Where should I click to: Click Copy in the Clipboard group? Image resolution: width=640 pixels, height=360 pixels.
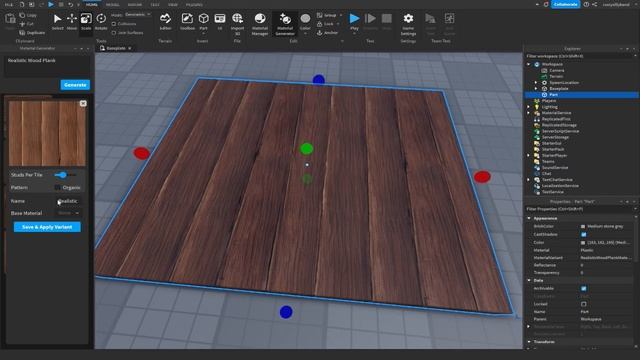click(28, 15)
